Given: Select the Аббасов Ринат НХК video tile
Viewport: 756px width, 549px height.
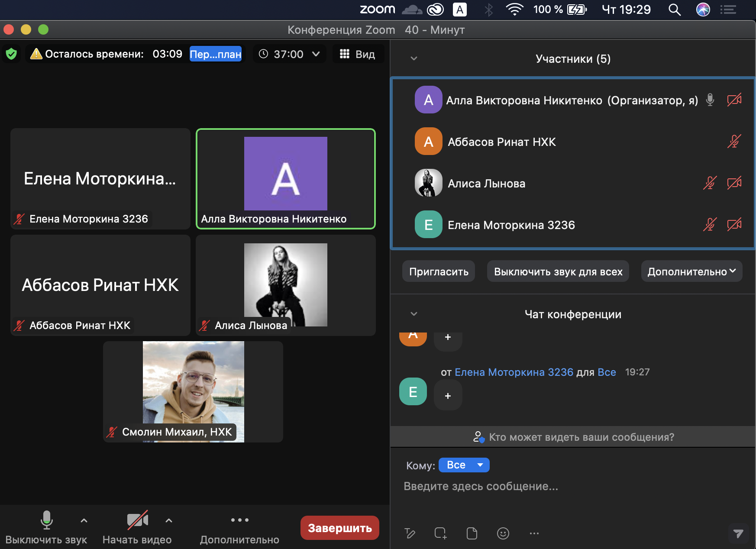Looking at the screenshot, I should click(x=100, y=285).
